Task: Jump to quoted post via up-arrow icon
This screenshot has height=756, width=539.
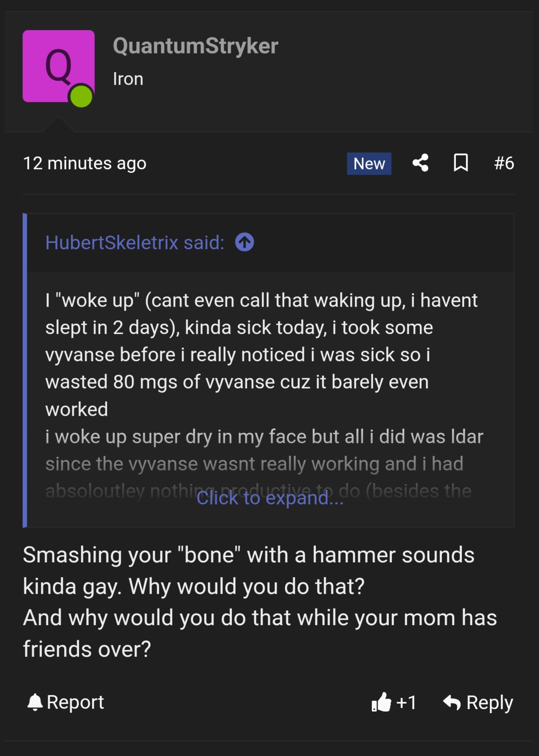Action: click(244, 242)
